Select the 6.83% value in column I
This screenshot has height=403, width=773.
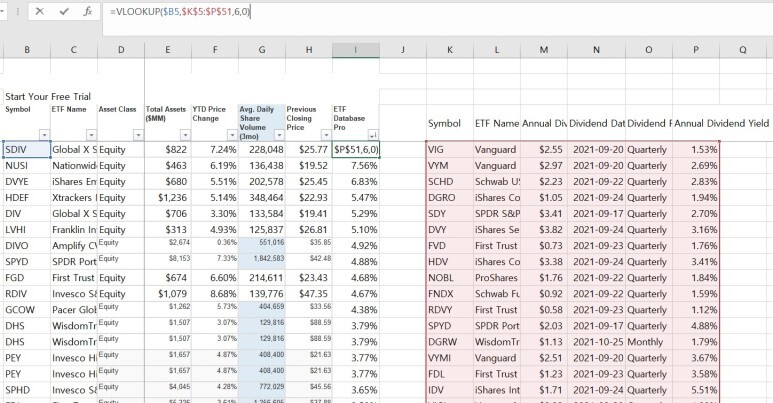click(x=356, y=182)
